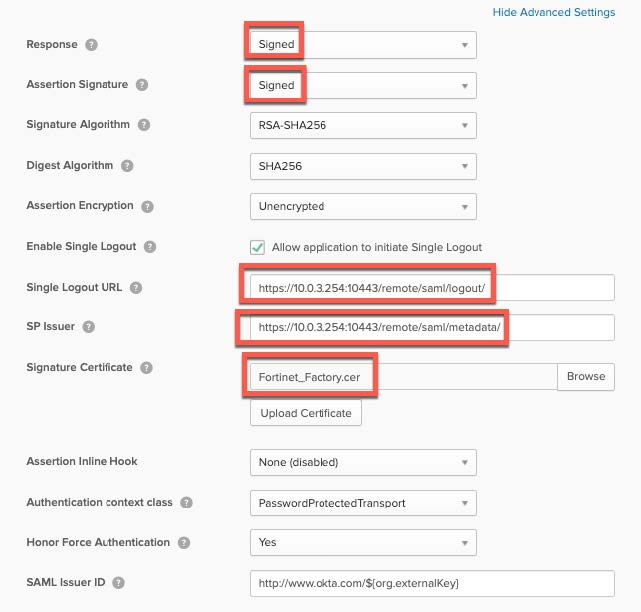Click the Browse button for certificate
Viewport: 641px width, 612px height.
[586, 376]
